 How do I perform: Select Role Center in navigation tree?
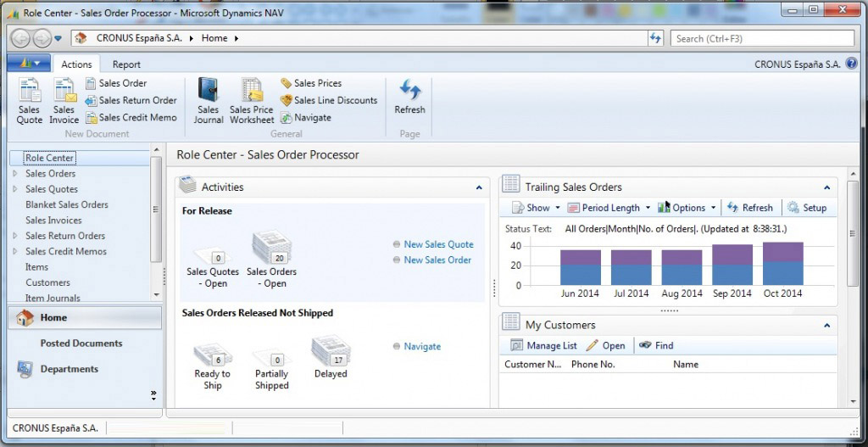tap(49, 158)
